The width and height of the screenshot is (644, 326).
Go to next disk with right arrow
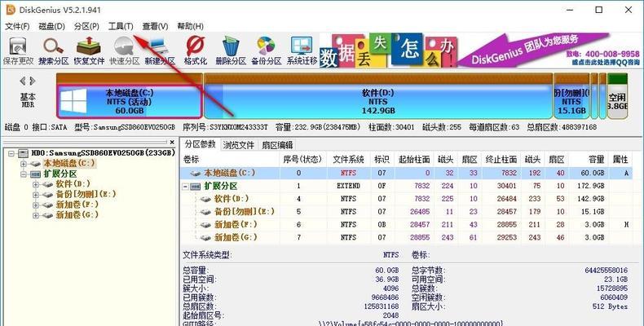click(x=33, y=81)
